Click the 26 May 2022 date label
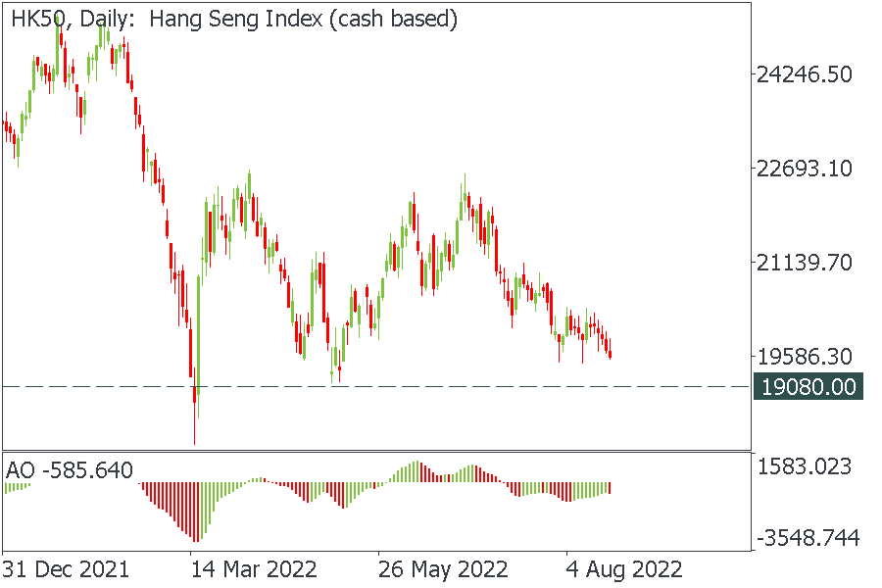 [x=443, y=569]
